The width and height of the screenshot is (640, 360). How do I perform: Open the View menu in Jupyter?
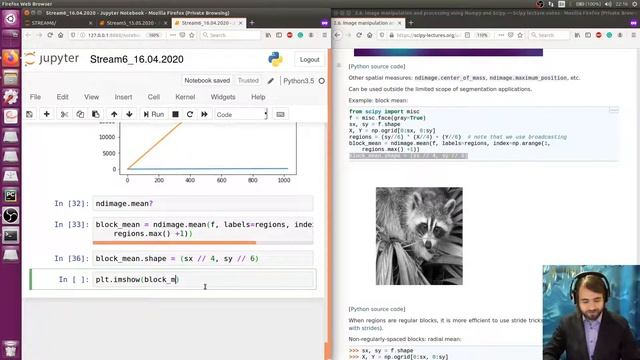[x=91, y=97]
